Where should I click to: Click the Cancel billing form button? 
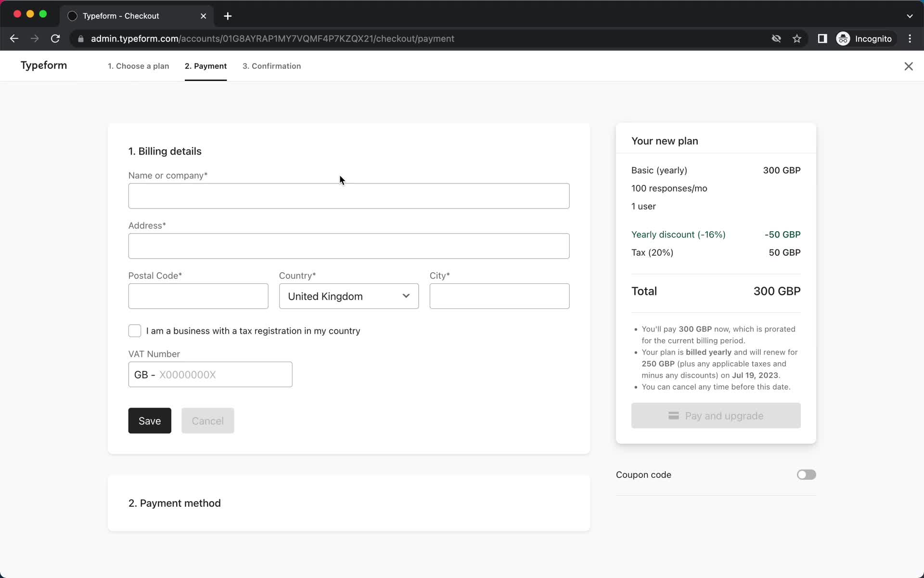click(x=207, y=421)
